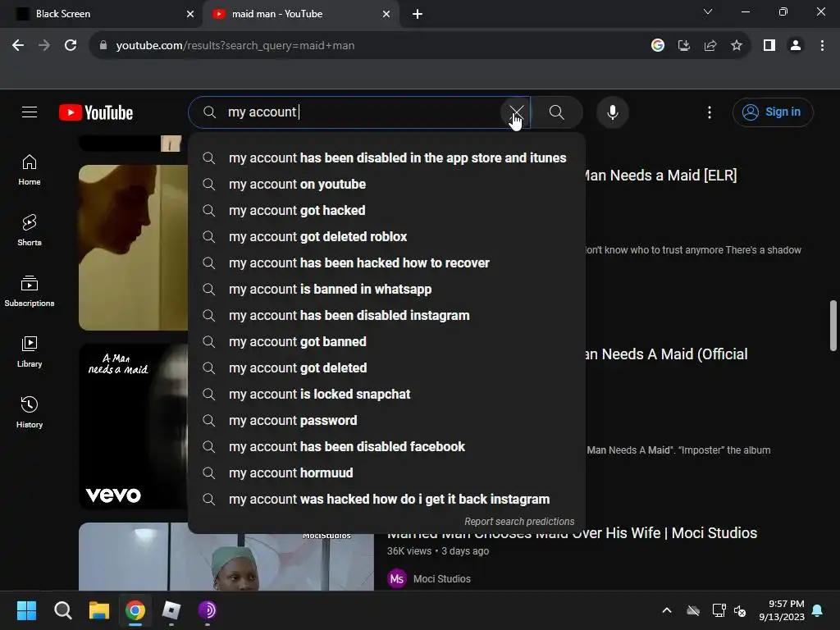Image resolution: width=840 pixels, height=630 pixels.
Task: Open Chrome profile icon
Action: point(796,46)
